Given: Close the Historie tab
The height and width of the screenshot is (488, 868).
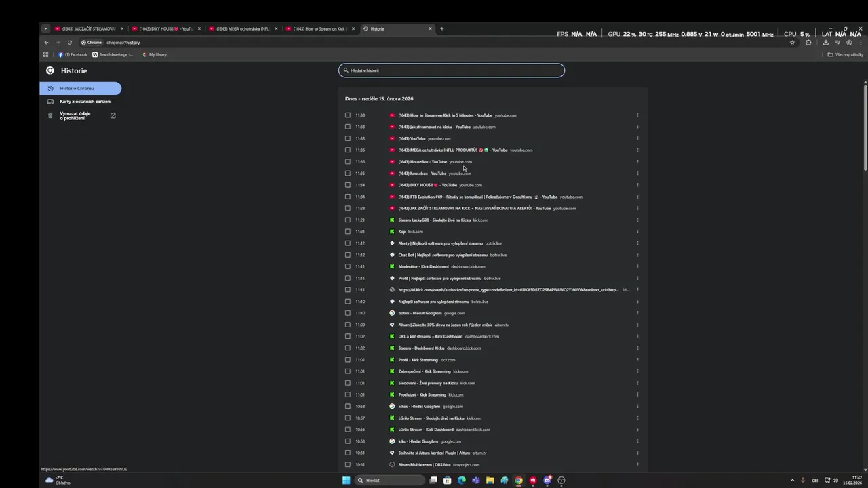Looking at the screenshot, I should [430, 28].
